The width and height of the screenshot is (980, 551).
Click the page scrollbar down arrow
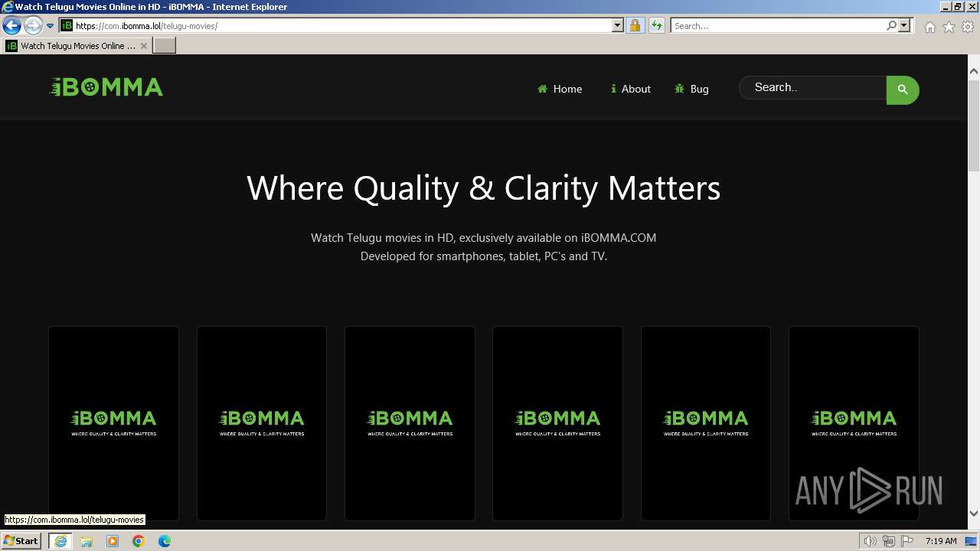point(974,514)
